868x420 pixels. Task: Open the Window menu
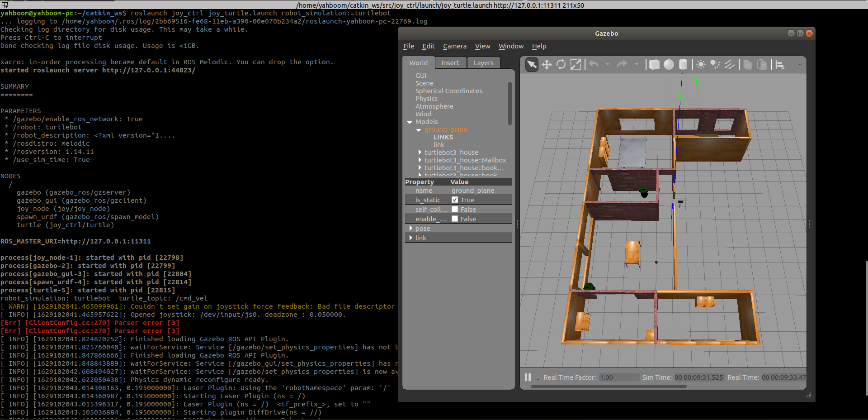[511, 46]
